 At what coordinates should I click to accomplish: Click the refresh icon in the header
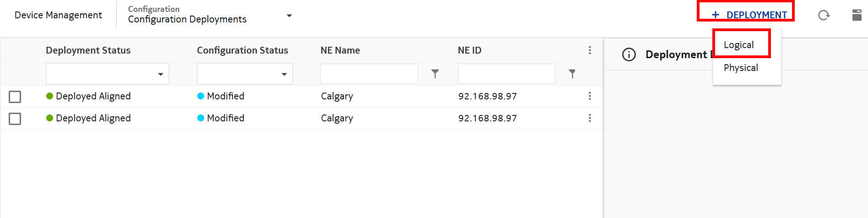click(x=824, y=16)
